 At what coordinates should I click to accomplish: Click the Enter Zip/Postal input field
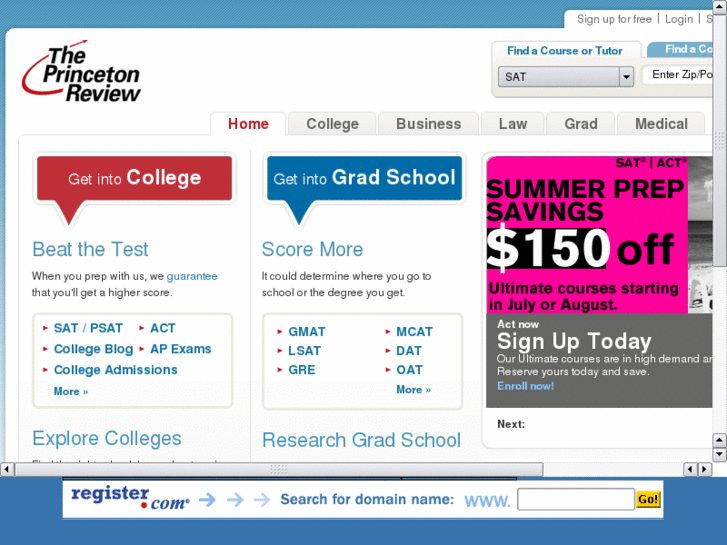pos(677,75)
